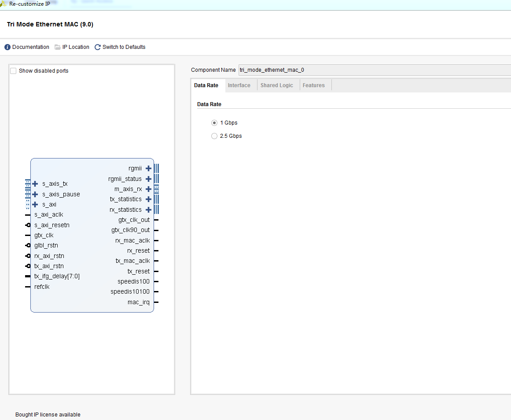The width and height of the screenshot is (511, 420).
Task: Expand the s_axis_tx interface port
Action: pyautogui.click(x=35, y=184)
